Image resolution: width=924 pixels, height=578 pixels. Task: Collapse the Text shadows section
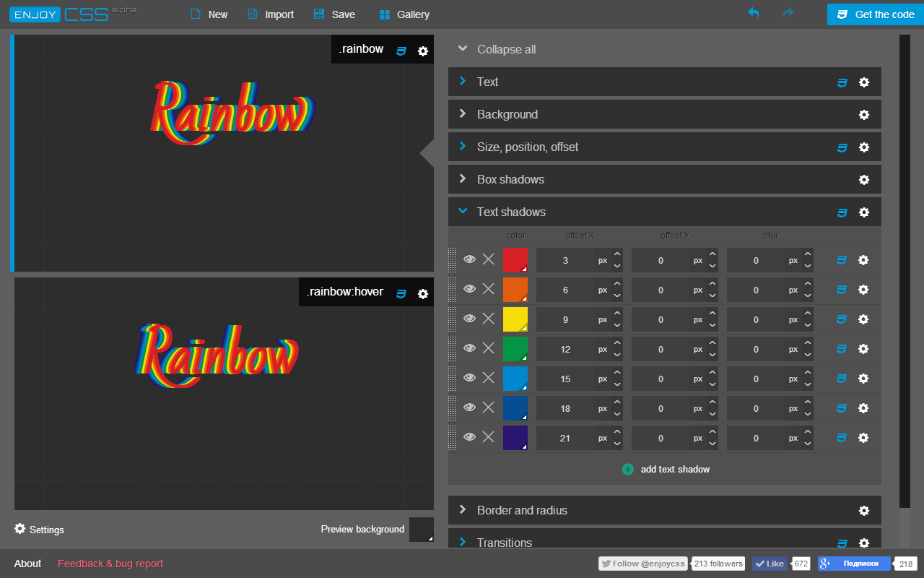pyautogui.click(x=463, y=211)
